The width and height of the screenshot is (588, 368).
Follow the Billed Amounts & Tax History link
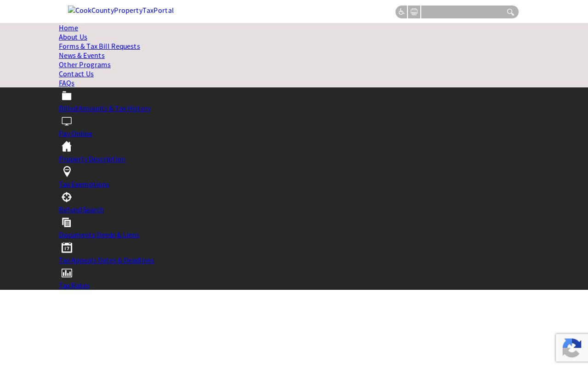coord(105,108)
